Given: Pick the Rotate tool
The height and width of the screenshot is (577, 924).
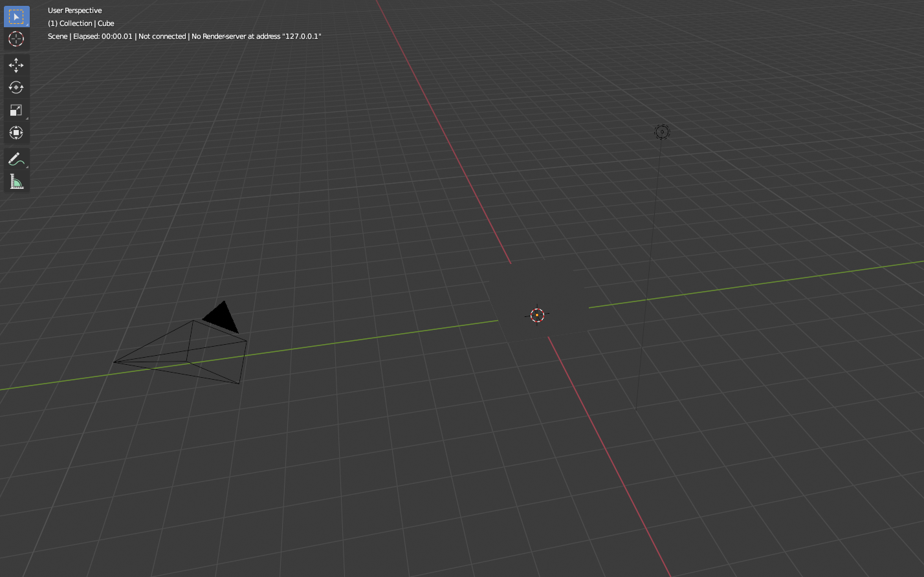Looking at the screenshot, I should [x=16, y=87].
